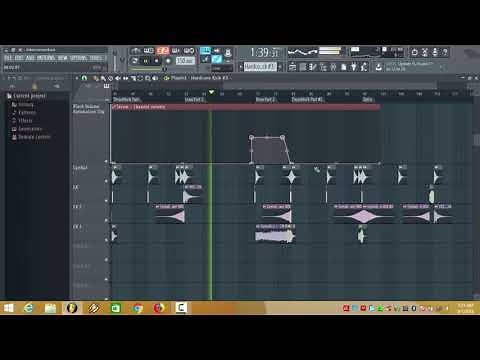Select the Delete tool in playlist
The image size is (480, 360).
click(x=111, y=78)
